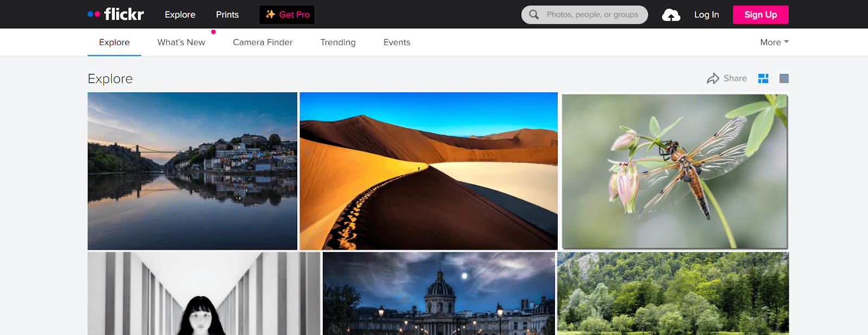Screen dimensions: 868x335
Task: Switch to justified grid view
Action: 763,79
